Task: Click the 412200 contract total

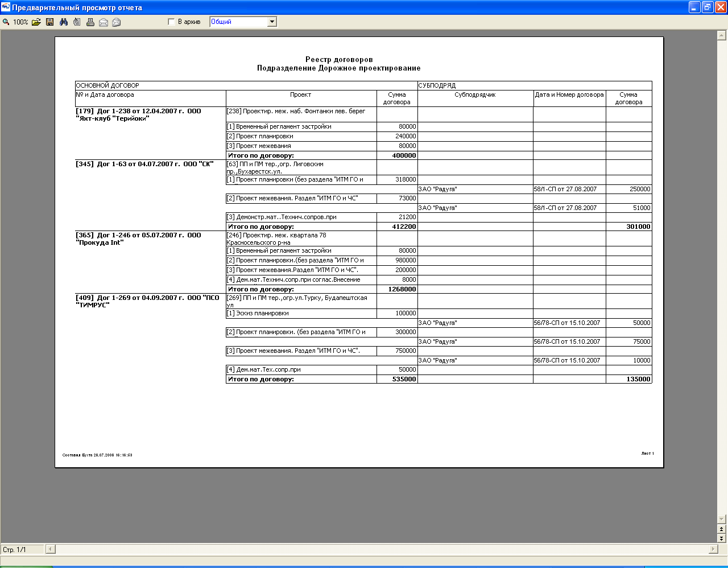Action: tap(397, 227)
